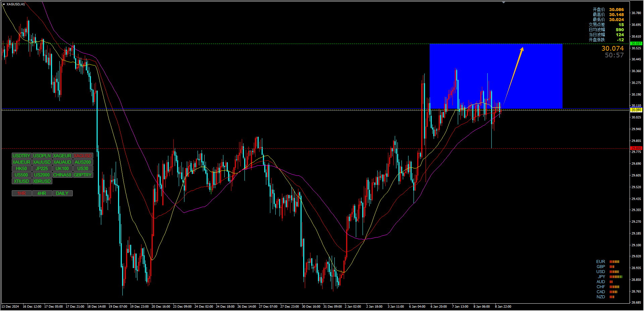This screenshot has height=311, width=644.
Task: Click the 最低价 30.024 low price value
Action: click(x=616, y=20)
